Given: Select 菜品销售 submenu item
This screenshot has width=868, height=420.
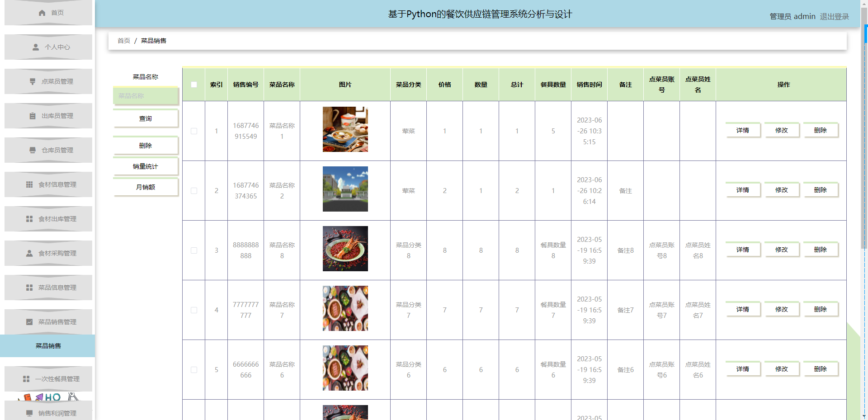Looking at the screenshot, I should (47, 346).
